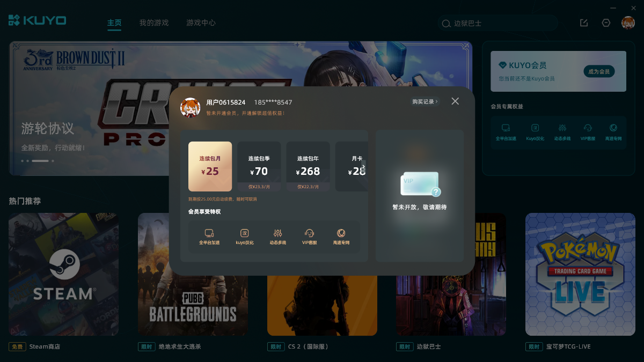Click the share/export icon in the header
Viewport: 644px width, 362px height.
(584, 23)
